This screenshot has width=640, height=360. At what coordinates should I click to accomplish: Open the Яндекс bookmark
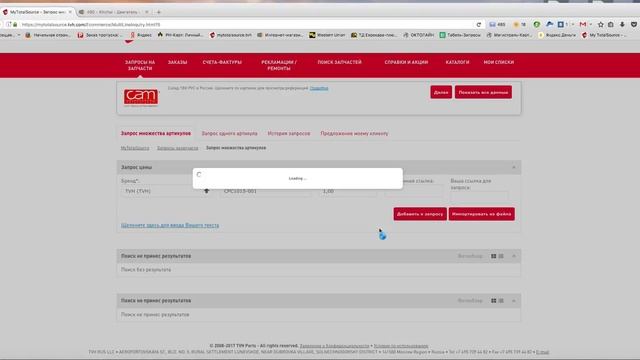pos(141,35)
